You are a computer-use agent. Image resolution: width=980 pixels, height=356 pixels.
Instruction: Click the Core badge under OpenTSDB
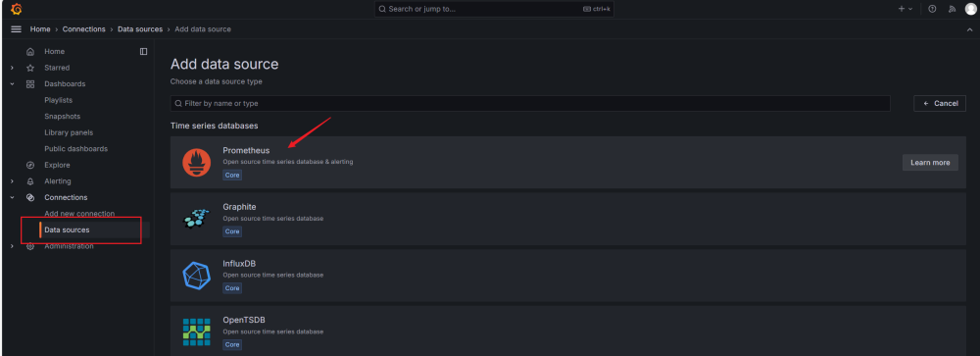click(x=232, y=345)
